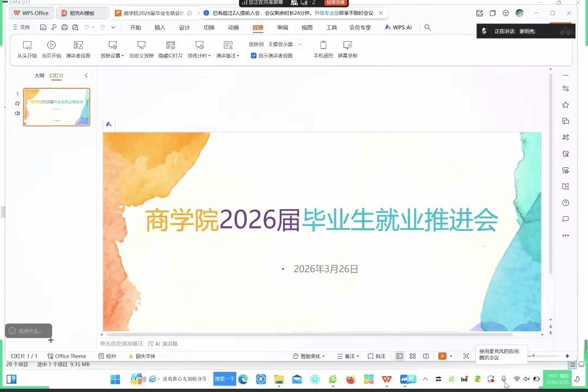Image resolution: width=588 pixels, height=392 pixels.
Task: Open 手机遥控 phone remote
Action: 323,45
